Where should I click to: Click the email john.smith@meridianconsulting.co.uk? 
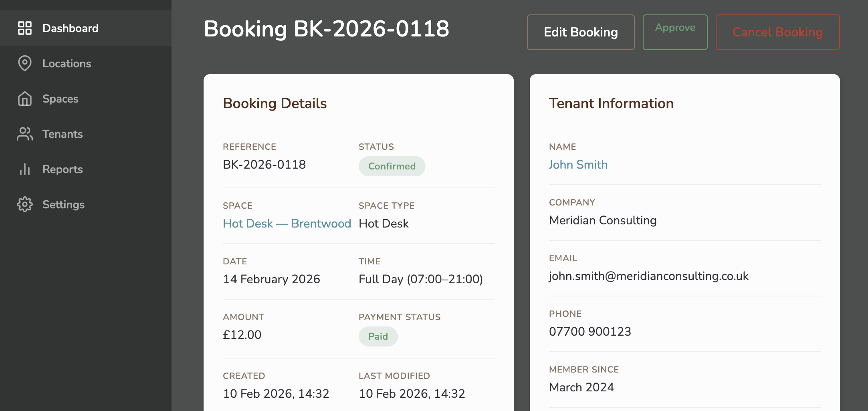click(648, 276)
